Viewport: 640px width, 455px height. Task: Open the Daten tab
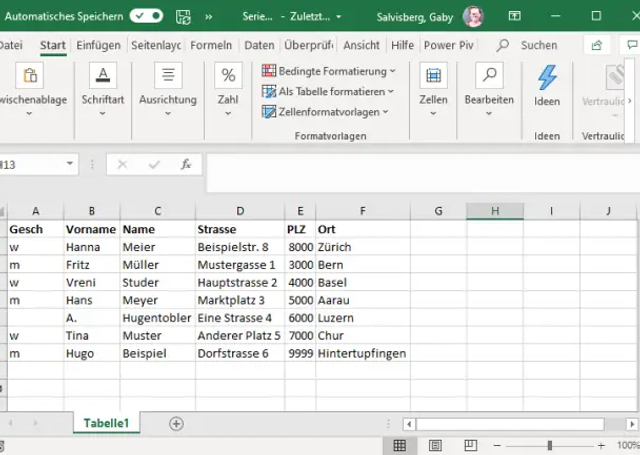259,45
